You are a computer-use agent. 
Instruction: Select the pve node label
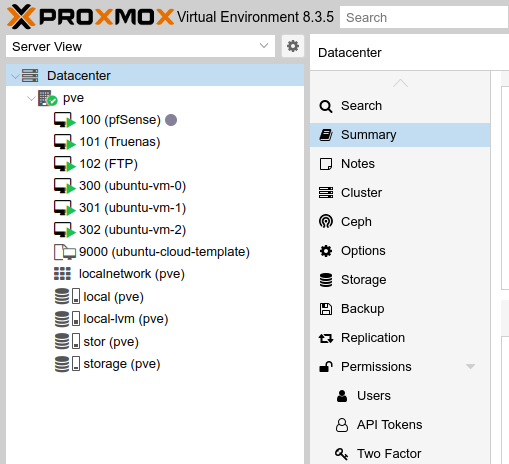tap(73, 98)
